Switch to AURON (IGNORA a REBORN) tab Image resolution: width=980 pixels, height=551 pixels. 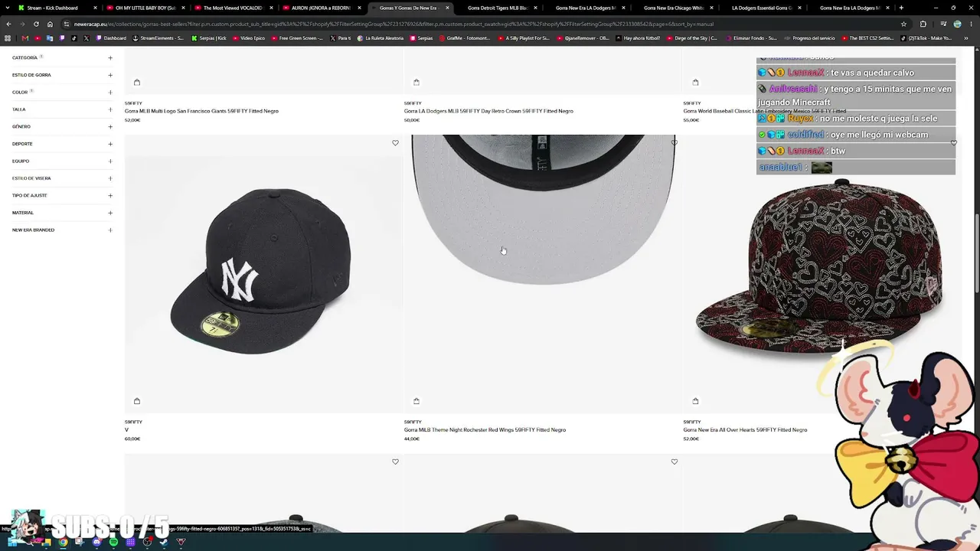[x=320, y=8]
